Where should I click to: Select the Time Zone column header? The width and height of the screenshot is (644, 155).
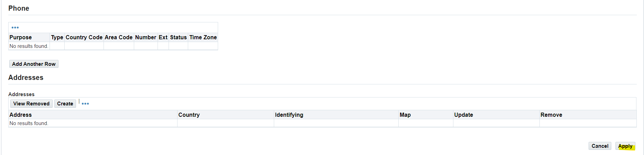click(203, 37)
